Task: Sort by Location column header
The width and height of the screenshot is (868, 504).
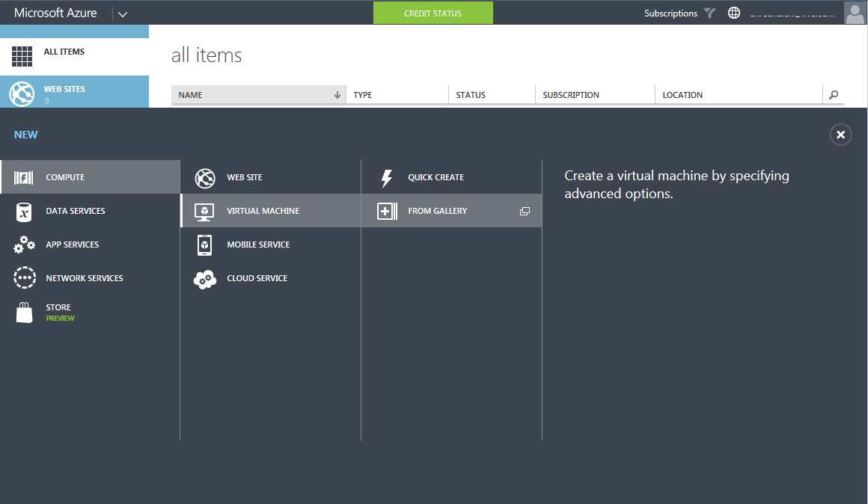Action: click(x=739, y=95)
